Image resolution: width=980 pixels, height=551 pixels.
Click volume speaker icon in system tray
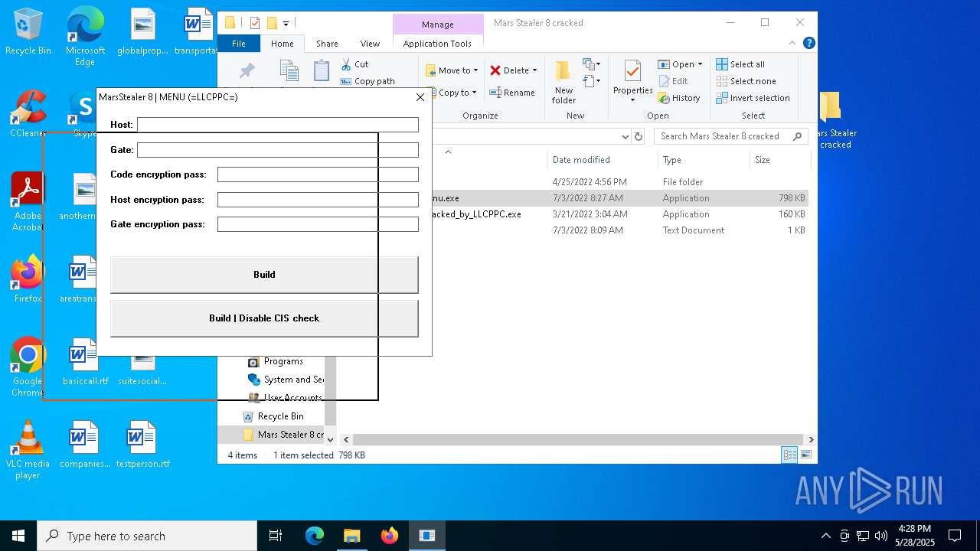881,536
